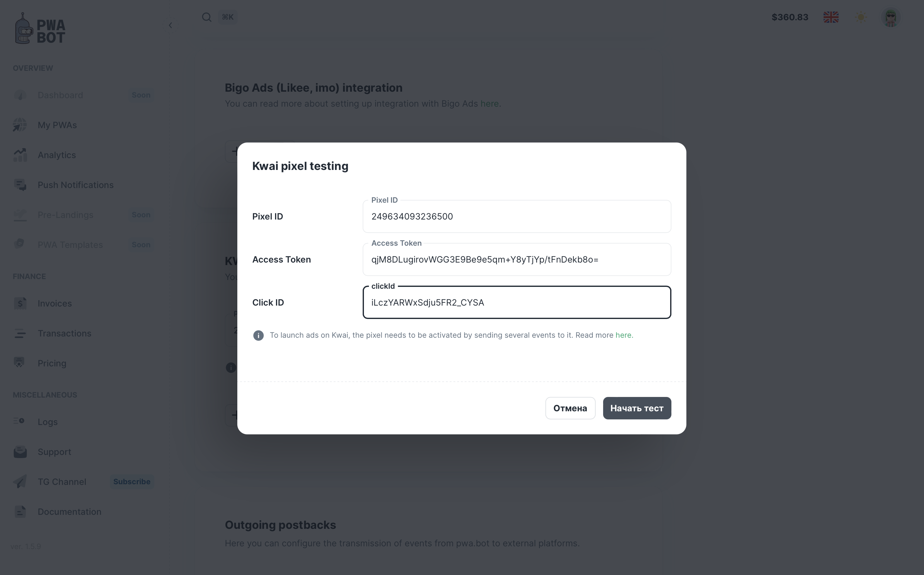The height and width of the screenshot is (575, 924).
Task: Click the Subscribe badge for TG Channel
Action: pyautogui.click(x=132, y=481)
